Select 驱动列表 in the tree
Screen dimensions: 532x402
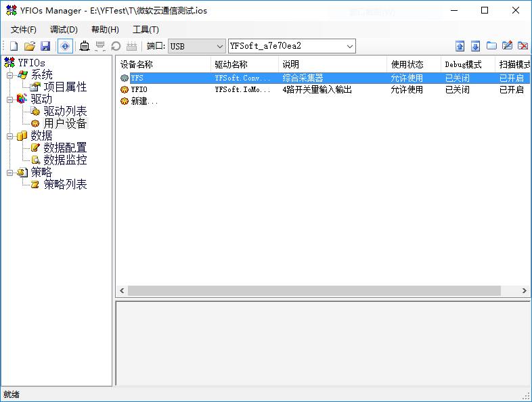(65, 111)
